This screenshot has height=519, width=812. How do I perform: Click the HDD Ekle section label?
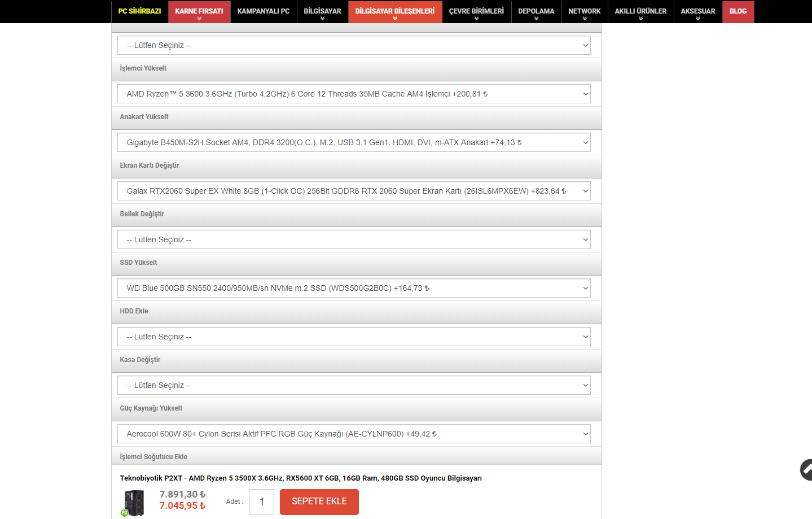pyautogui.click(x=134, y=311)
